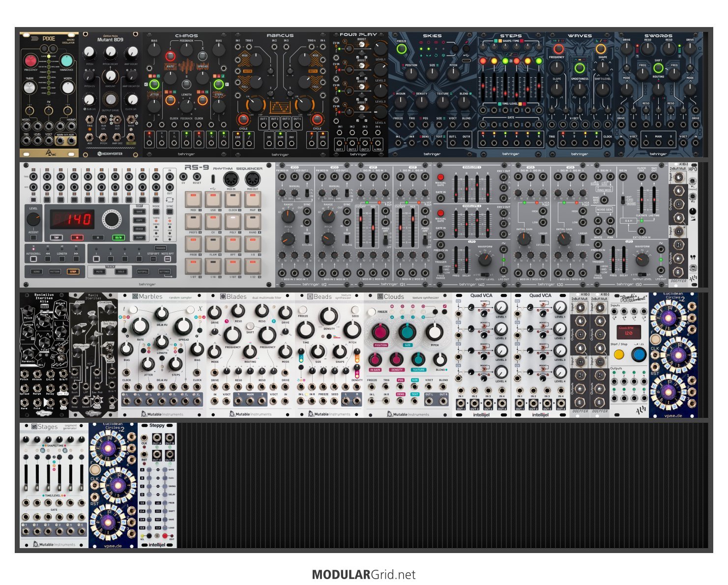The image size is (728, 585).
Task: Toggle the Freeze button on Clouds
Action: [x=372, y=312]
